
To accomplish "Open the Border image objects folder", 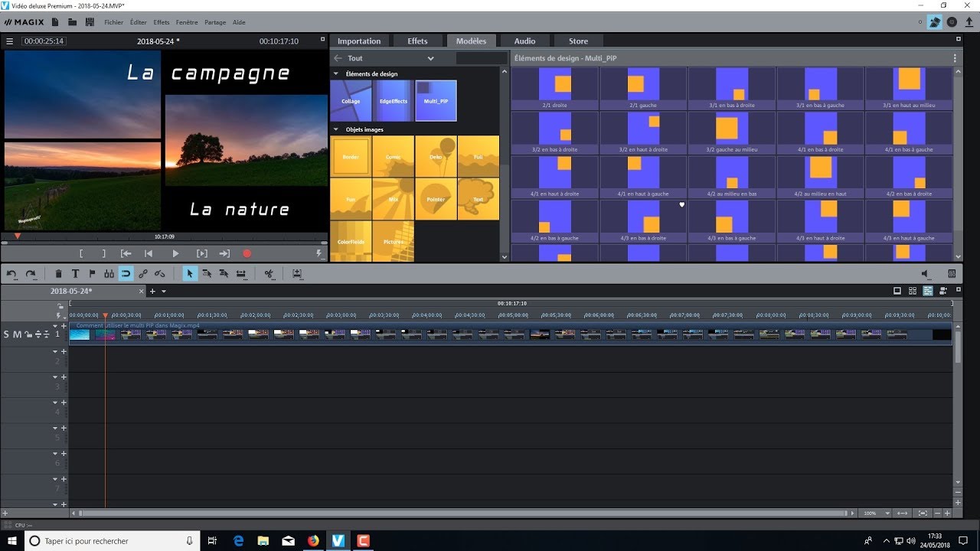I will pos(351,157).
